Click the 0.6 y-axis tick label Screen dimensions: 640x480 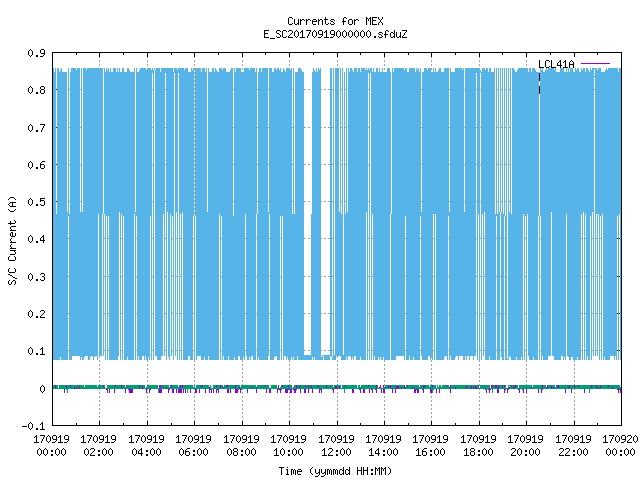(36, 165)
